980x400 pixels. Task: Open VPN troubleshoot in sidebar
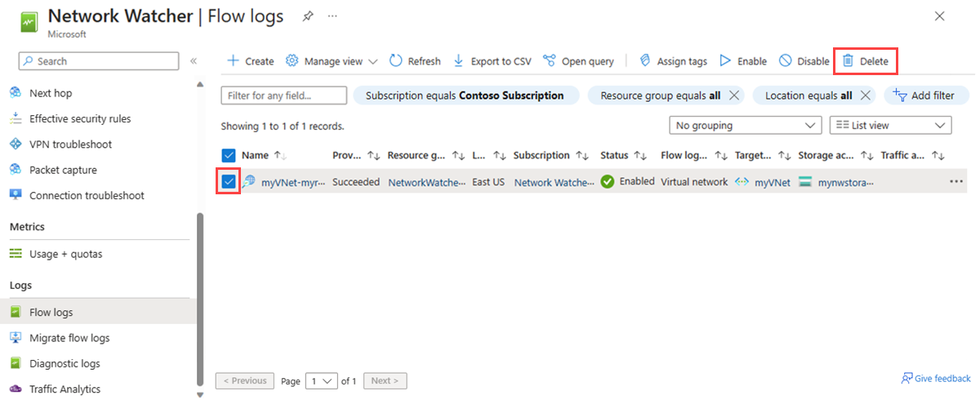[70, 144]
